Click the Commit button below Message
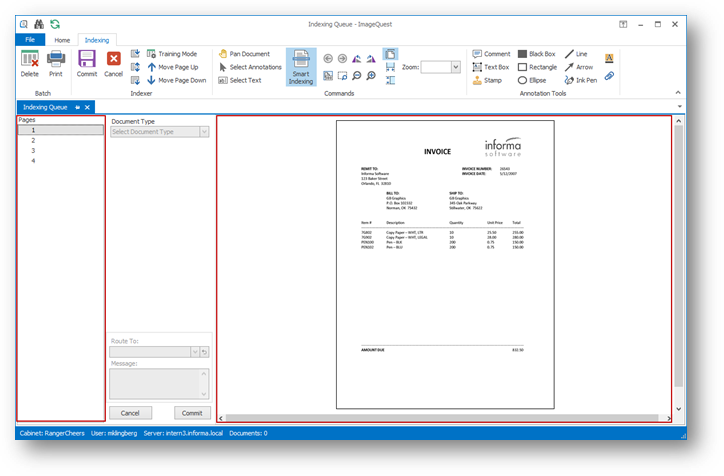Screen dimensions: 724x476 click(192, 413)
